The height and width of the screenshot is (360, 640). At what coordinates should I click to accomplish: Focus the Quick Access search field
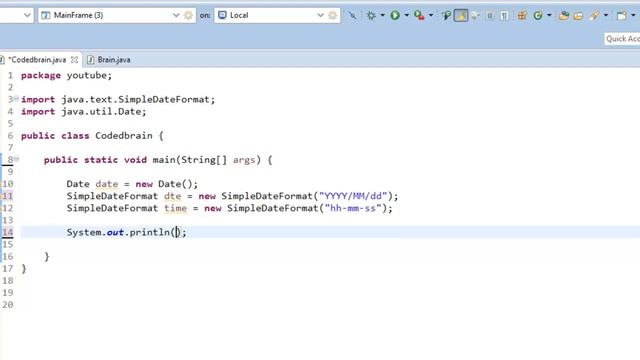pyautogui.click(x=622, y=39)
